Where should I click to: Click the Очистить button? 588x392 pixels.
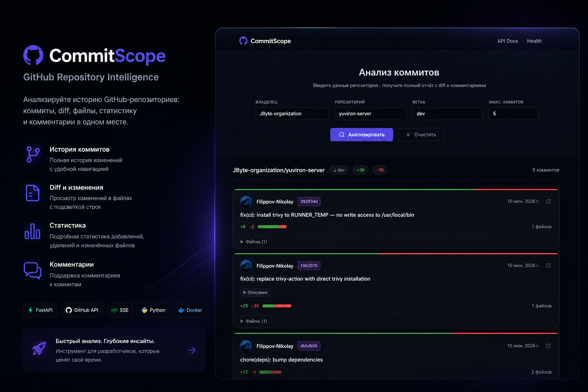[x=421, y=135]
